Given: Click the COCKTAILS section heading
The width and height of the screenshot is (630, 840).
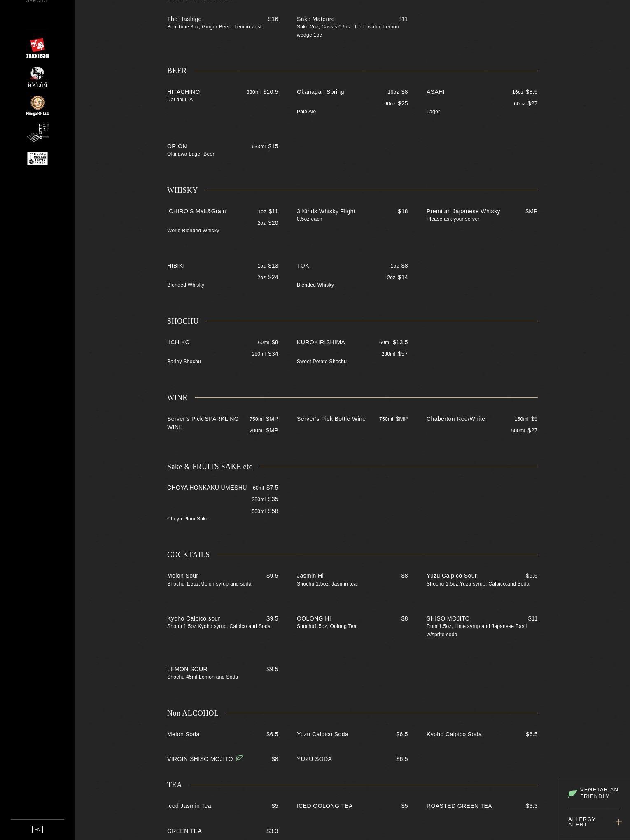Looking at the screenshot, I should (x=189, y=555).
